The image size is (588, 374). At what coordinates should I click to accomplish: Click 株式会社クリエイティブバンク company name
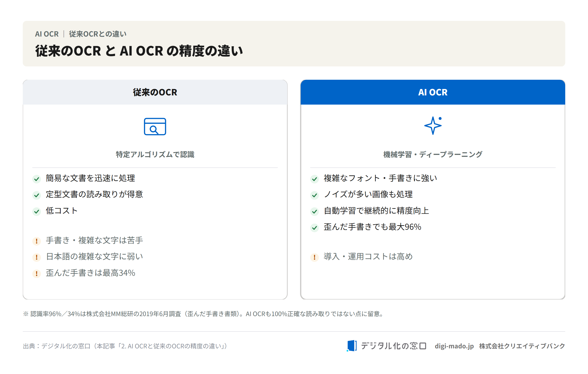[x=522, y=346]
